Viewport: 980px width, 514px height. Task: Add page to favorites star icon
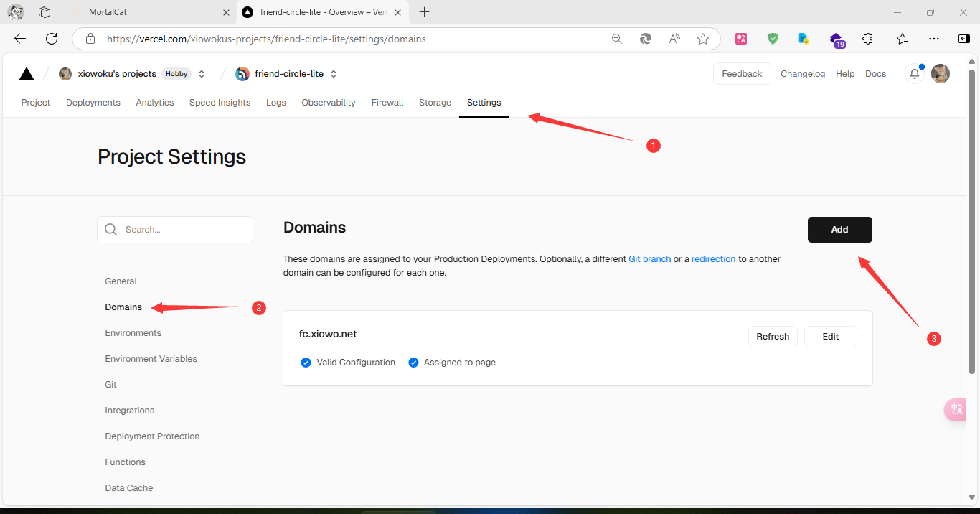coord(703,39)
